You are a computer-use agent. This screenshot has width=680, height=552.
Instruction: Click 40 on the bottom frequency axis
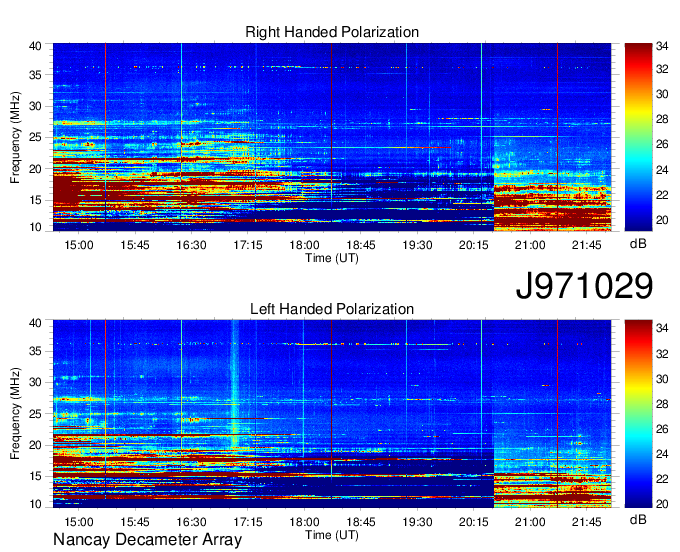[35, 323]
